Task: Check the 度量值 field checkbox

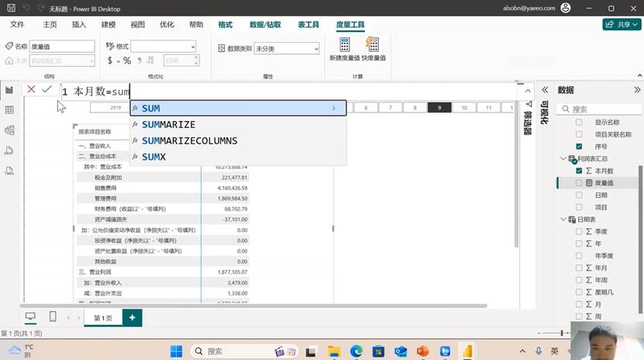Action: (579, 183)
